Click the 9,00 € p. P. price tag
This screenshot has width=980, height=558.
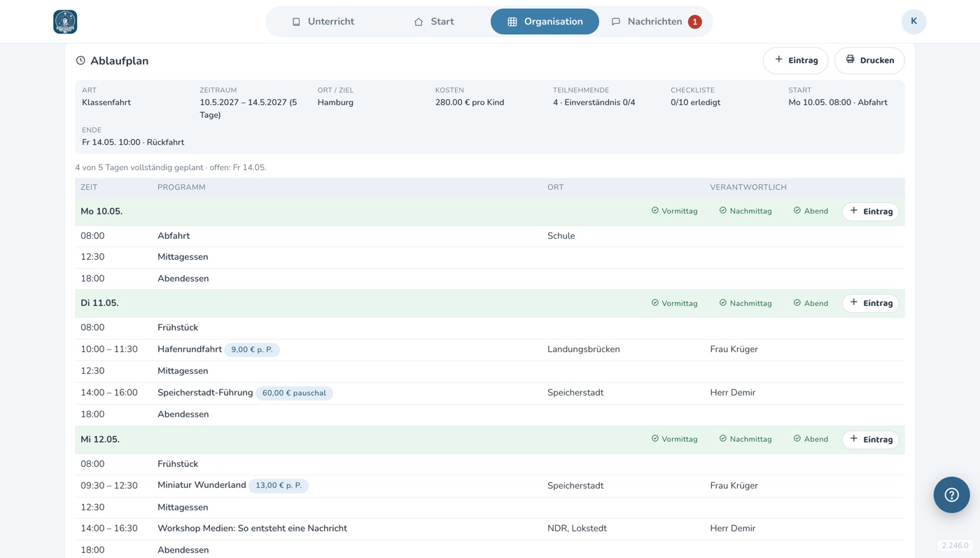click(x=252, y=349)
